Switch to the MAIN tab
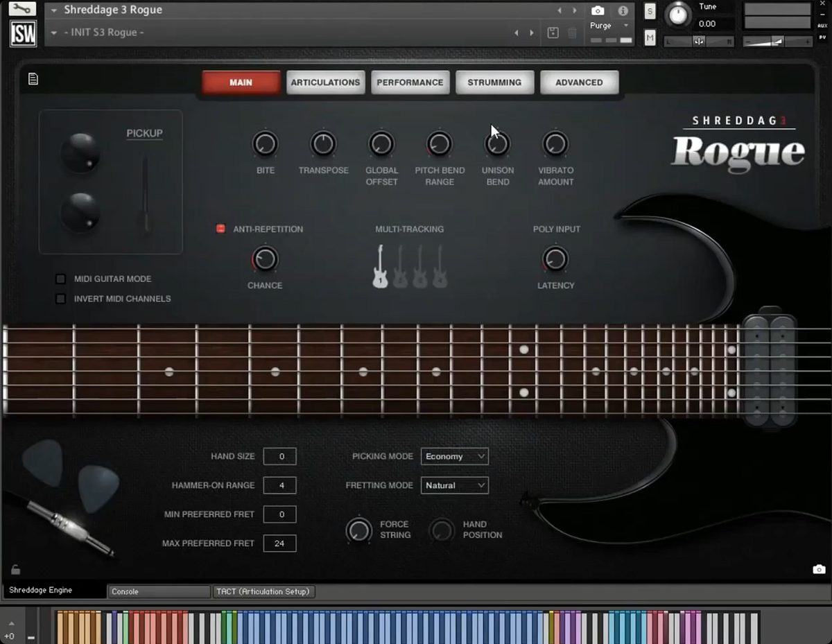This screenshot has width=832, height=644. coord(241,82)
